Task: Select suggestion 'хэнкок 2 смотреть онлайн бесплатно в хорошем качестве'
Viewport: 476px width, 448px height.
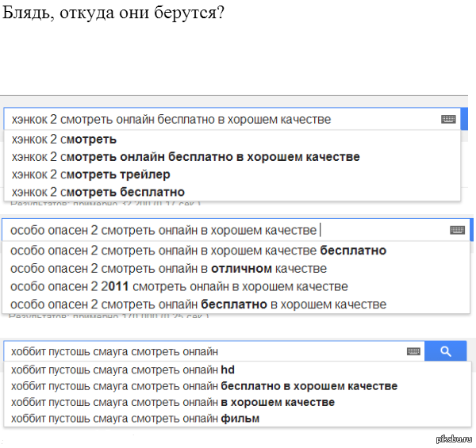Action: [x=232, y=157]
